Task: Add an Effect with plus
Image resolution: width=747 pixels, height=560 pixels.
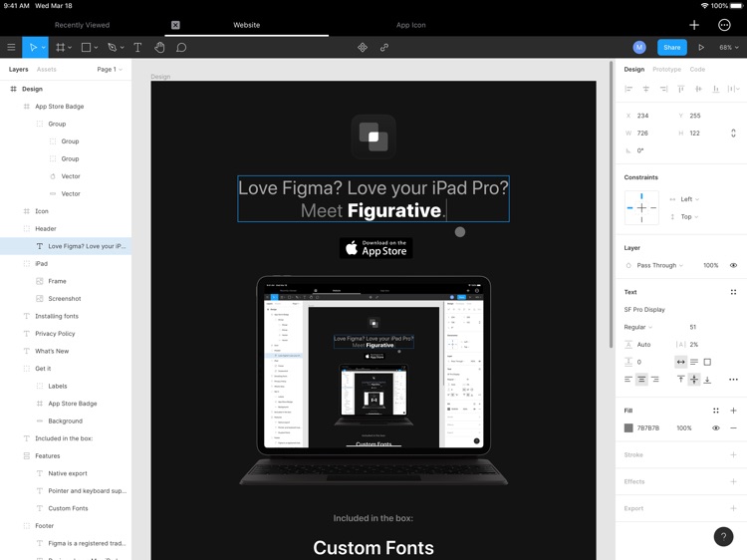Action: (x=733, y=481)
